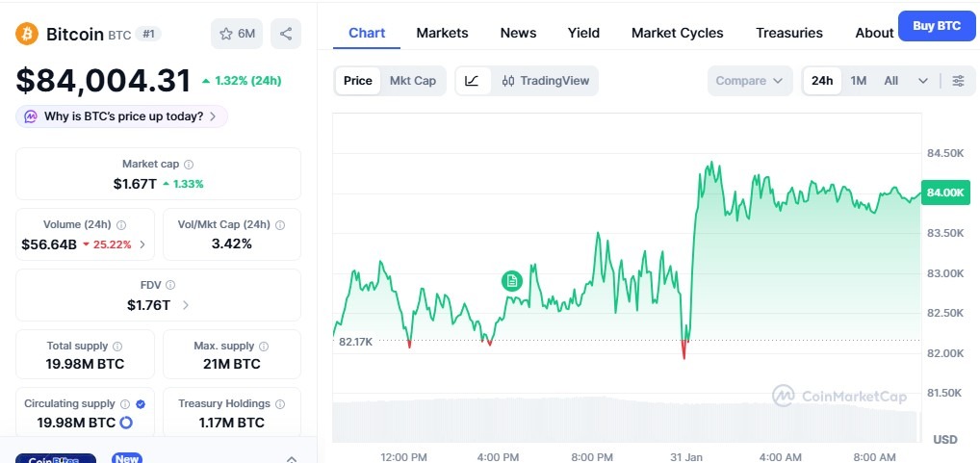Viewport: 980px width, 463px height.
Task: Open the Compare dropdown
Action: [750, 81]
